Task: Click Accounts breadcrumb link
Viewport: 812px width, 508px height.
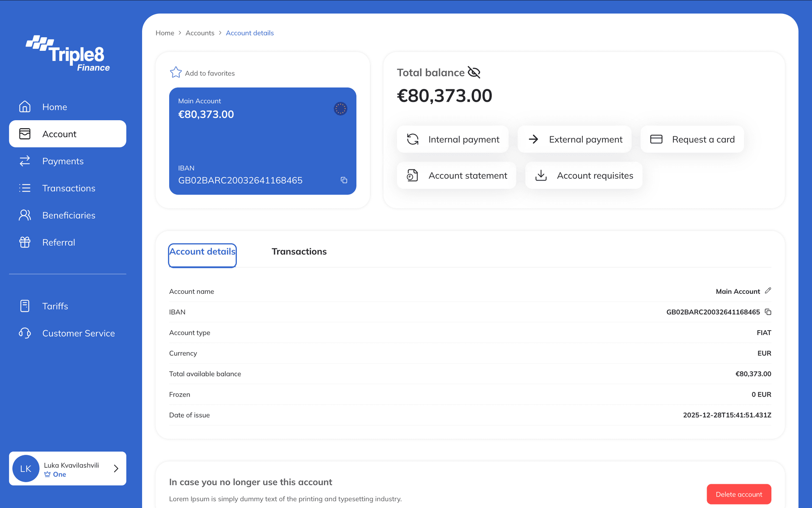Action: coord(200,33)
